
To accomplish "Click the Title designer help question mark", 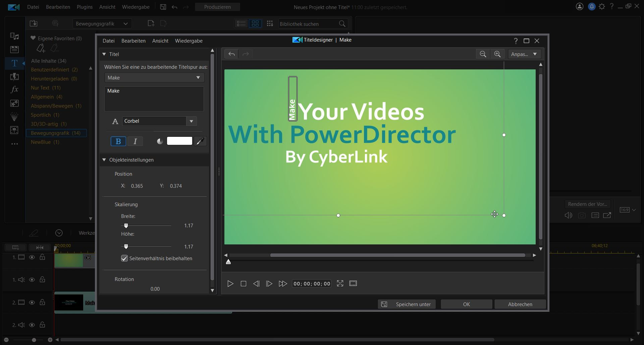I will (x=516, y=41).
